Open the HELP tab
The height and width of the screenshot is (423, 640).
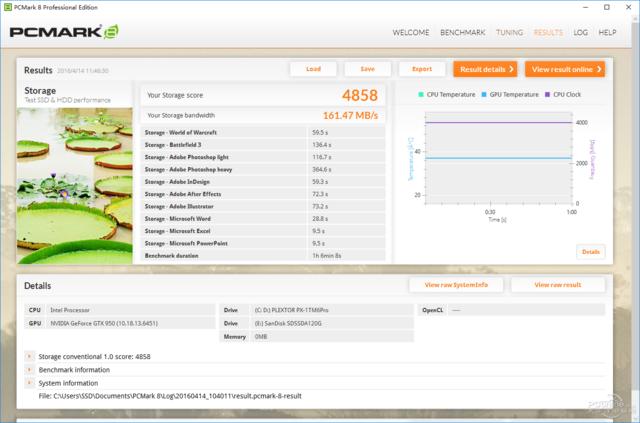click(x=607, y=33)
